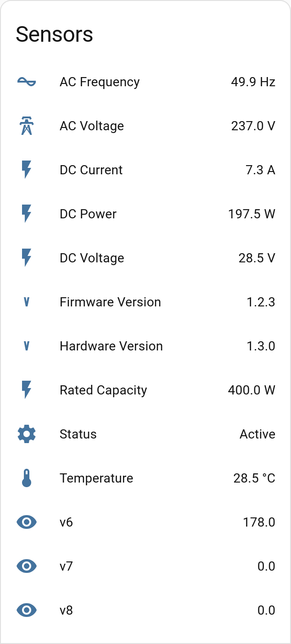Open the DC Voltage sensor details

coord(92,258)
